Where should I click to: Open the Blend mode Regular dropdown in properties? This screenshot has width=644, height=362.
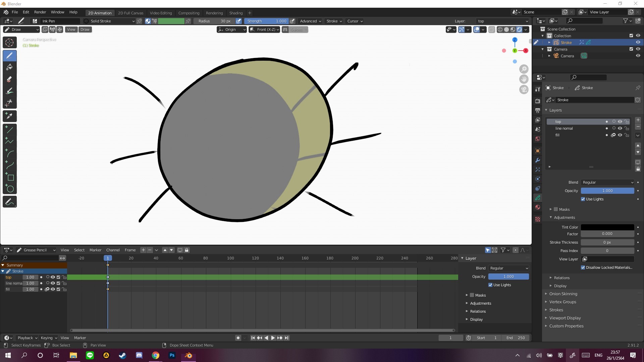(607, 182)
